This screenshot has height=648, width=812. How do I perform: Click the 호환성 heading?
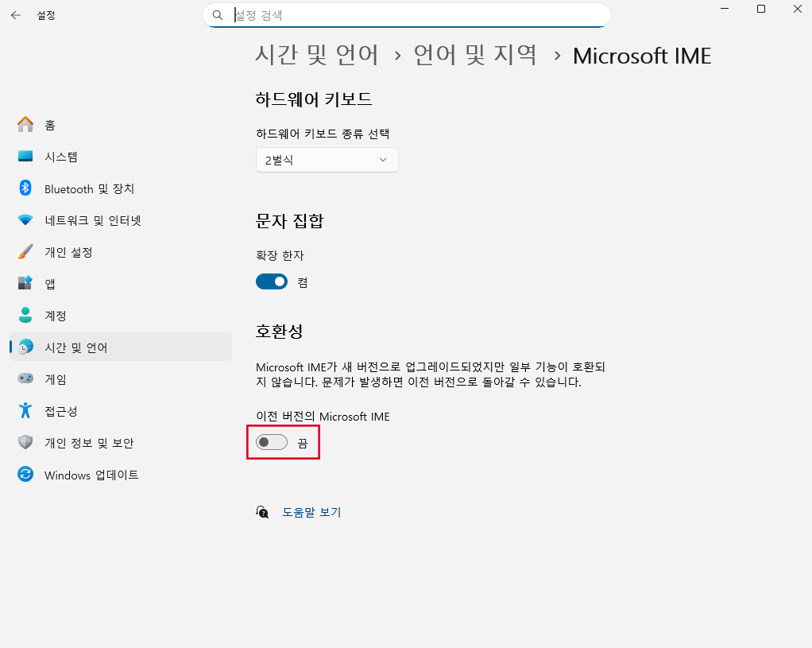point(279,332)
